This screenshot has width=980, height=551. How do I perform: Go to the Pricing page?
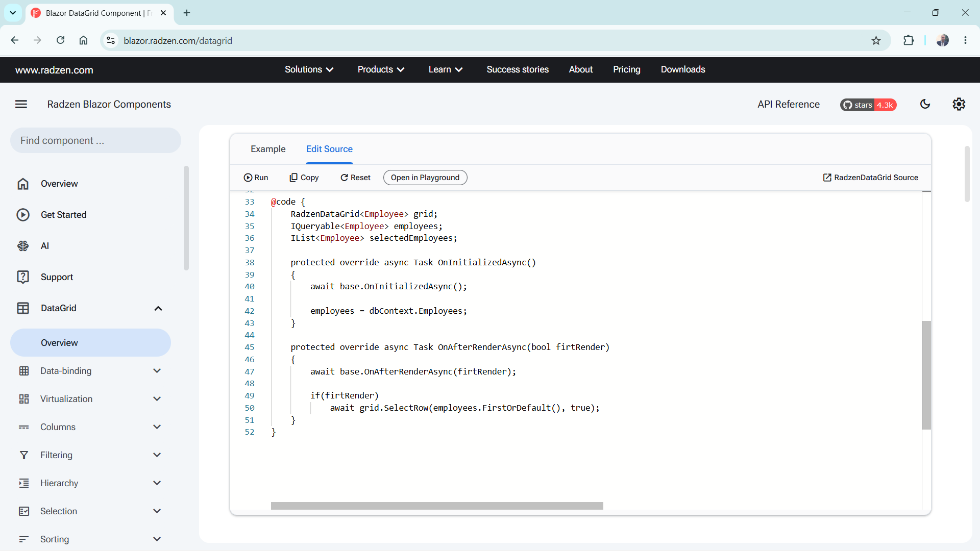[x=627, y=69]
